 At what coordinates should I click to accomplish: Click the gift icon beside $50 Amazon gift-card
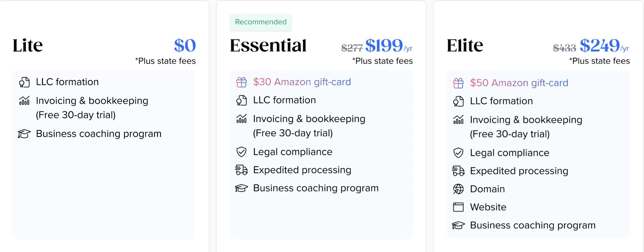point(458,83)
